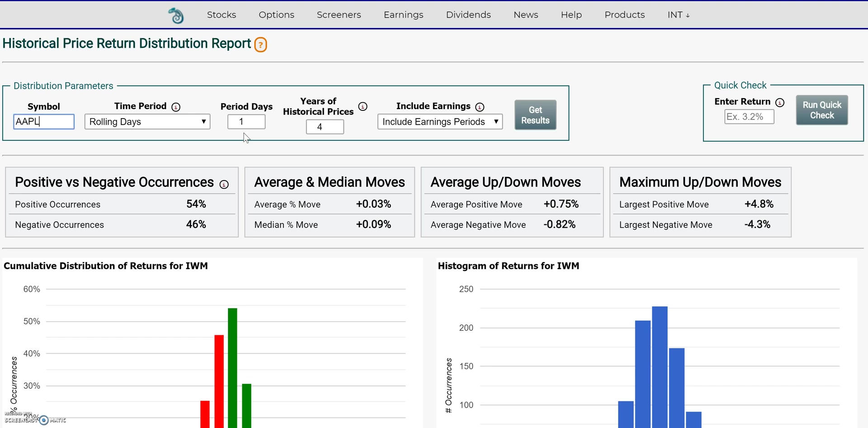868x428 pixels.
Task: Open the Stocks menu
Action: coord(222,15)
